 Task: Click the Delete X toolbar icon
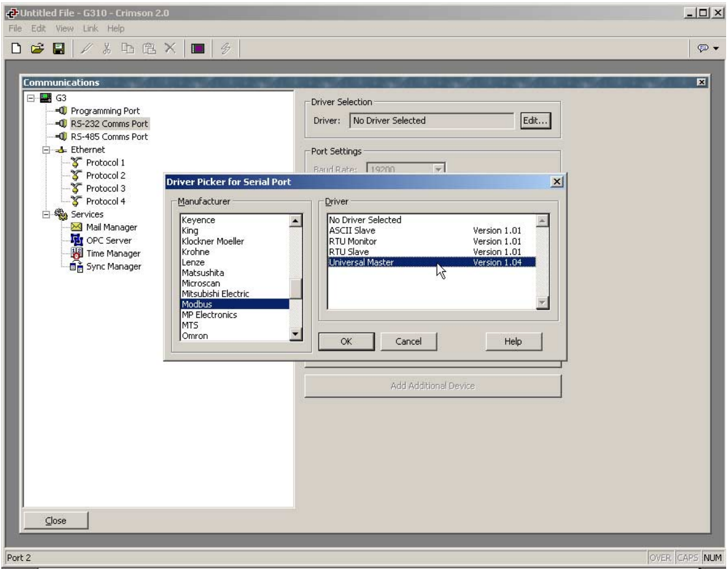click(x=170, y=49)
